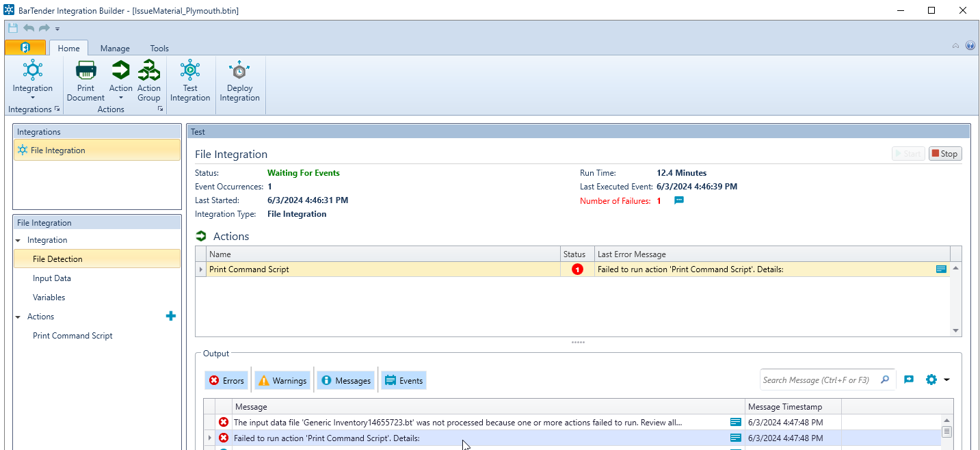Image resolution: width=980 pixels, height=450 pixels.
Task: Switch to the Home ribbon tab
Action: (x=68, y=48)
